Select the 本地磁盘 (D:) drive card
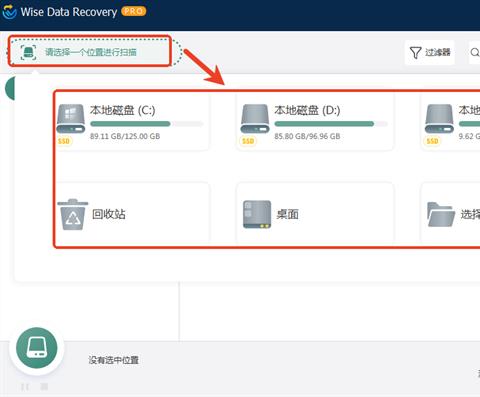The height and width of the screenshot is (397, 480). [x=315, y=122]
